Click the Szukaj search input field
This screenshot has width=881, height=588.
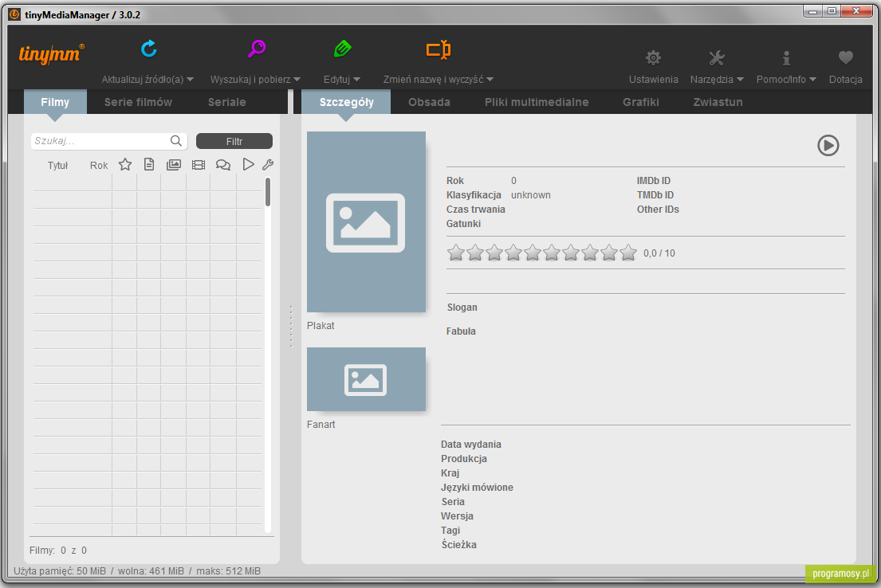click(109, 141)
